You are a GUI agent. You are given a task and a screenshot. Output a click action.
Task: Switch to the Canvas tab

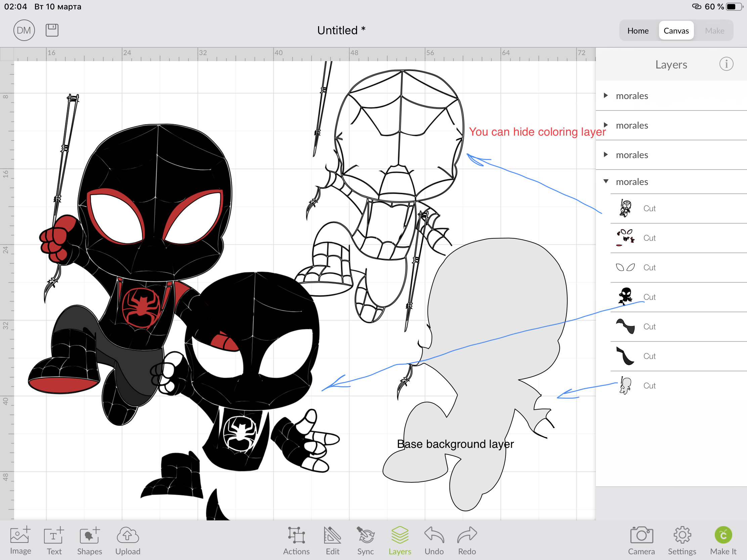(x=676, y=31)
